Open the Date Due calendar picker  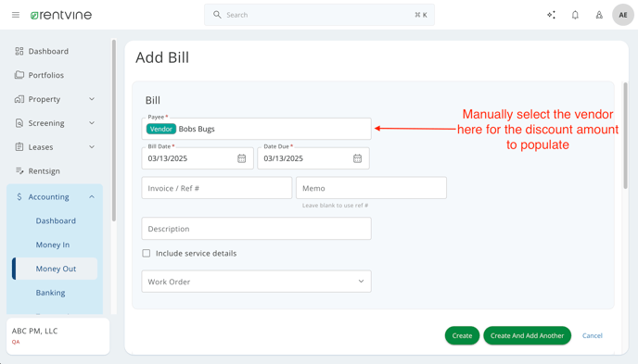357,158
